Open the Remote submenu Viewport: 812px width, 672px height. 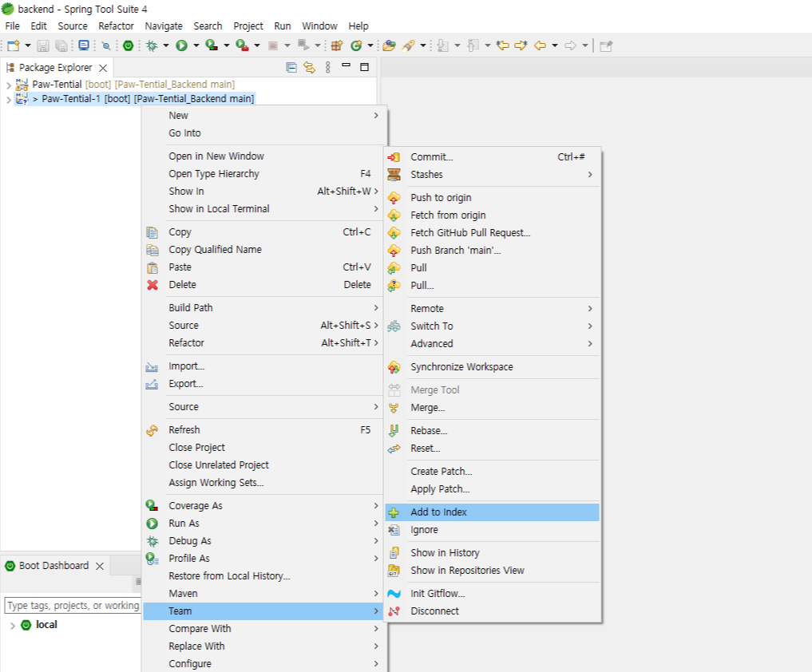pyautogui.click(x=492, y=309)
